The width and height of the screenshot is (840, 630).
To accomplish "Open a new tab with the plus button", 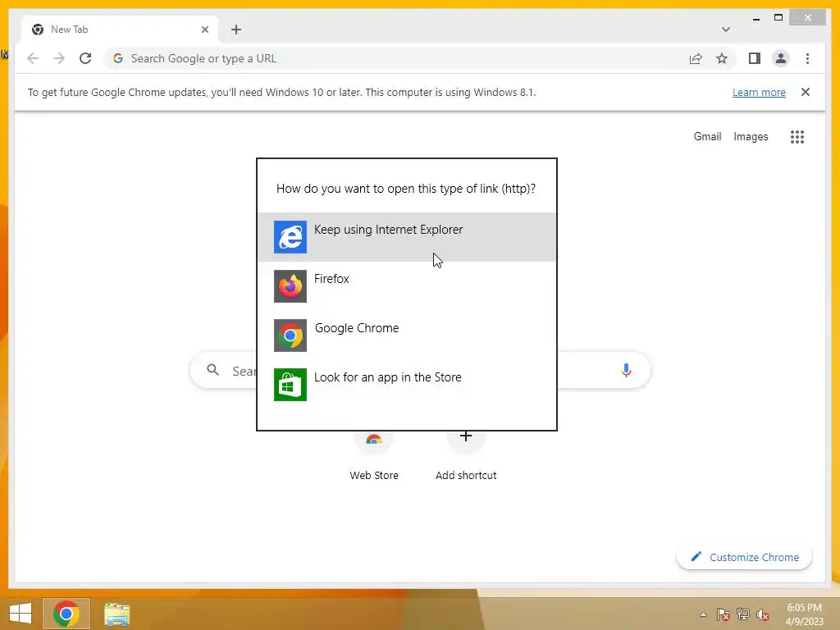I will point(236,30).
